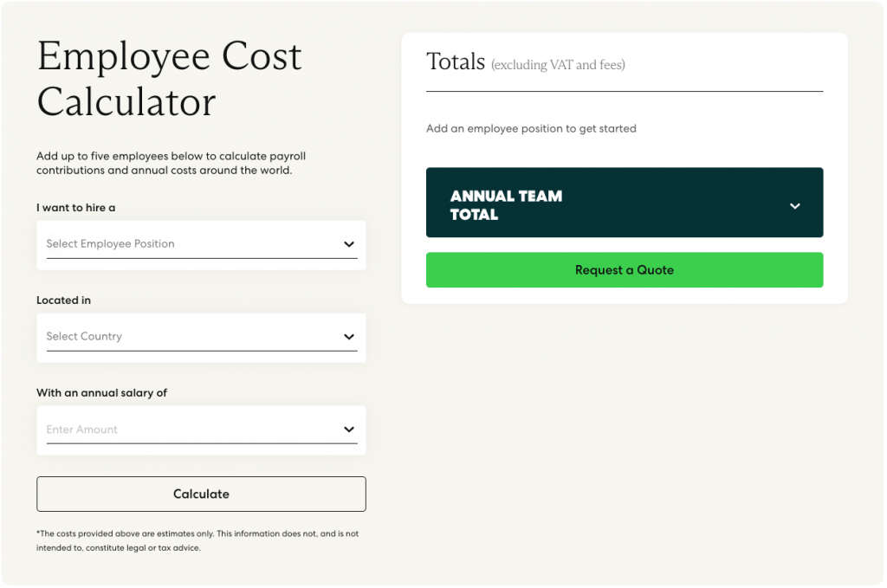
Task: Click the chevron arrow in Select Country field
Action: (349, 337)
